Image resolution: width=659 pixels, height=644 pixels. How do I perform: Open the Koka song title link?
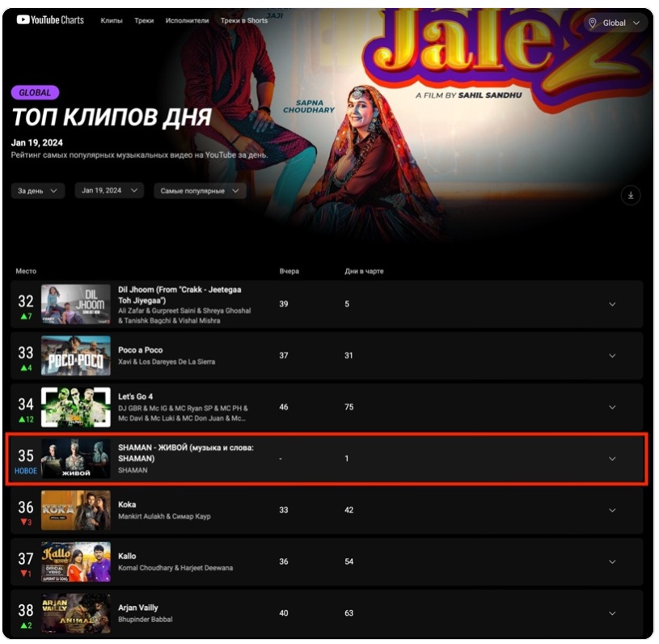(x=127, y=504)
